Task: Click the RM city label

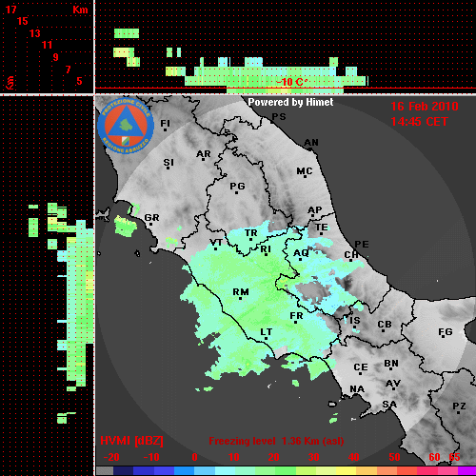Action: (241, 292)
